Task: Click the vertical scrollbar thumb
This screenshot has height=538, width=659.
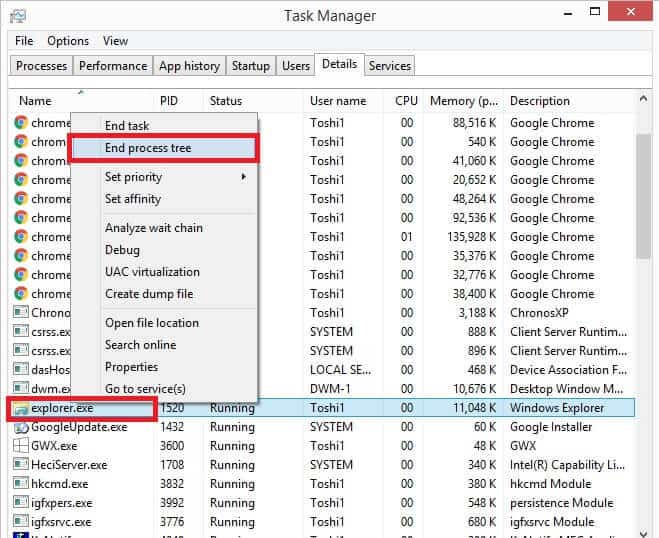Action: [643, 196]
